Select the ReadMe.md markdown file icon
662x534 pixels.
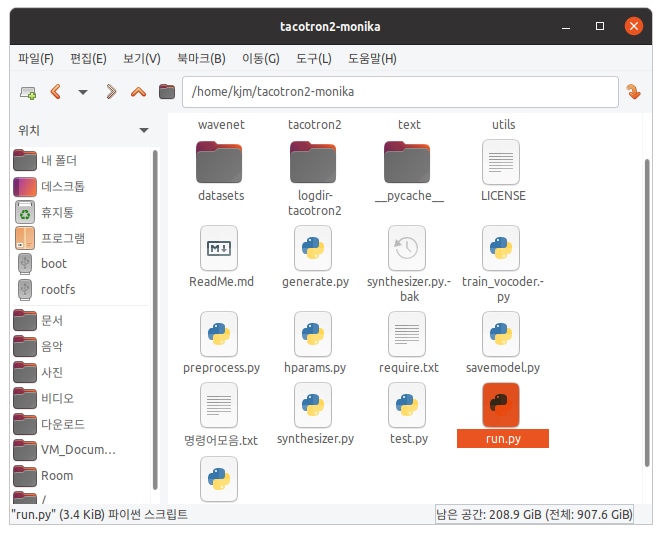click(x=219, y=248)
